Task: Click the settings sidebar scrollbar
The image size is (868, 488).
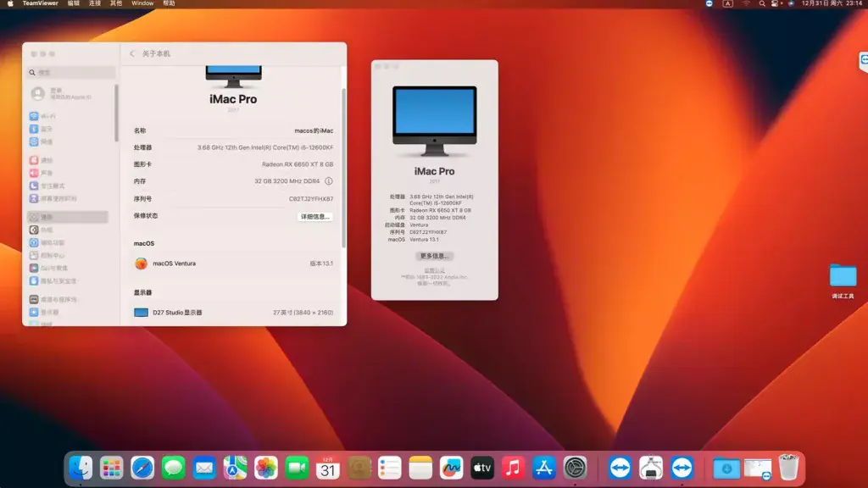Action: [116, 113]
